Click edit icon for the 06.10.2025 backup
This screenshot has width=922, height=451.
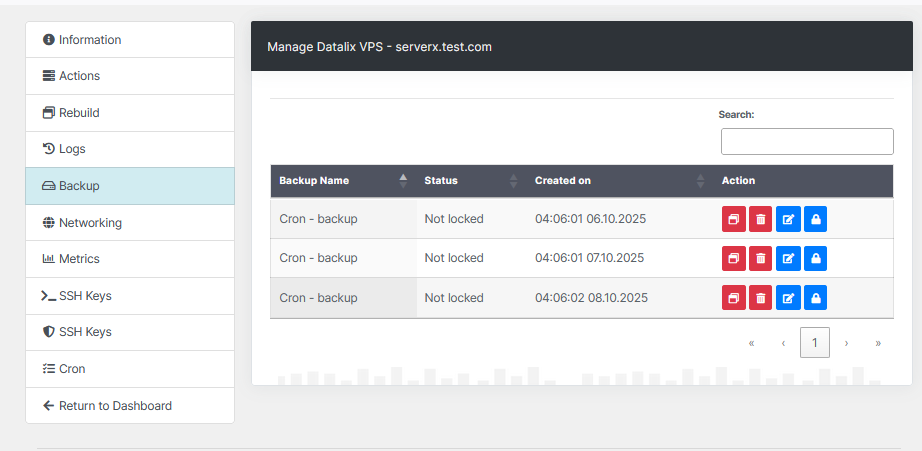point(787,219)
